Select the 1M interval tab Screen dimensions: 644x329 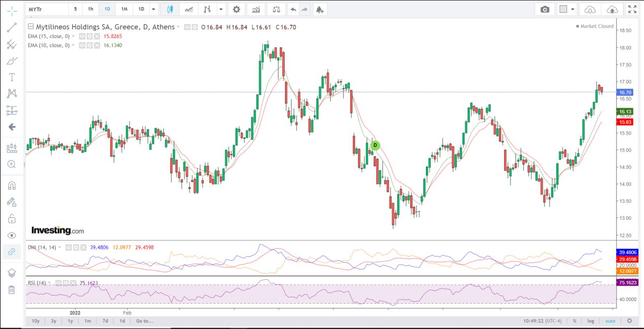tap(124, 9)
